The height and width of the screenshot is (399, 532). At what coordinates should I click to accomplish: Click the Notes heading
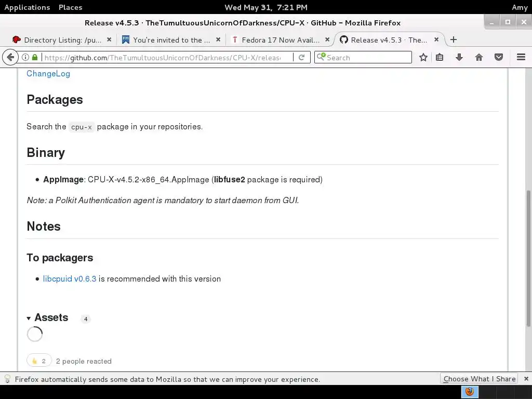pyautogui.click(x=44, y=227)
